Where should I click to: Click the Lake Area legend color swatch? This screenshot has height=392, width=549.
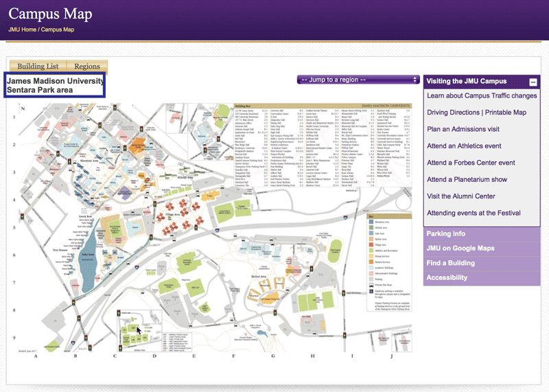point(371,233)
